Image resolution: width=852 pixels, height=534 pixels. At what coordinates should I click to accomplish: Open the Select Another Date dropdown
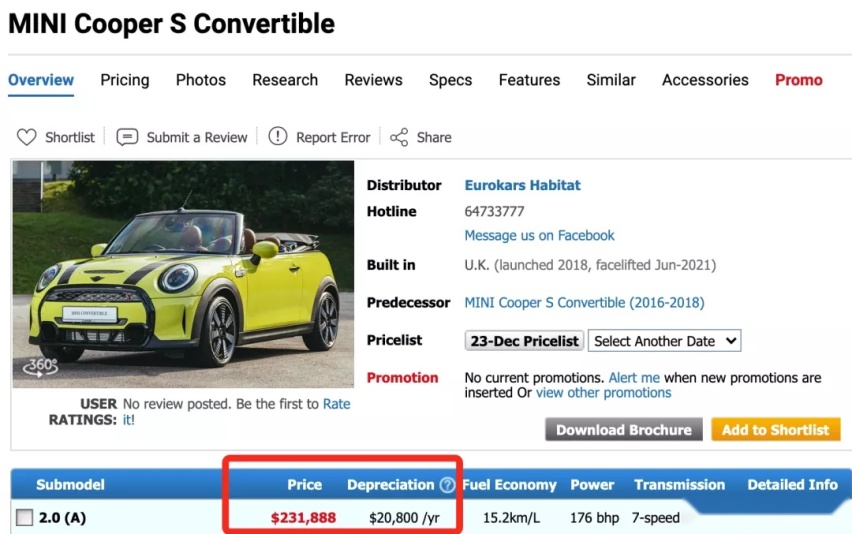point(664,341)
